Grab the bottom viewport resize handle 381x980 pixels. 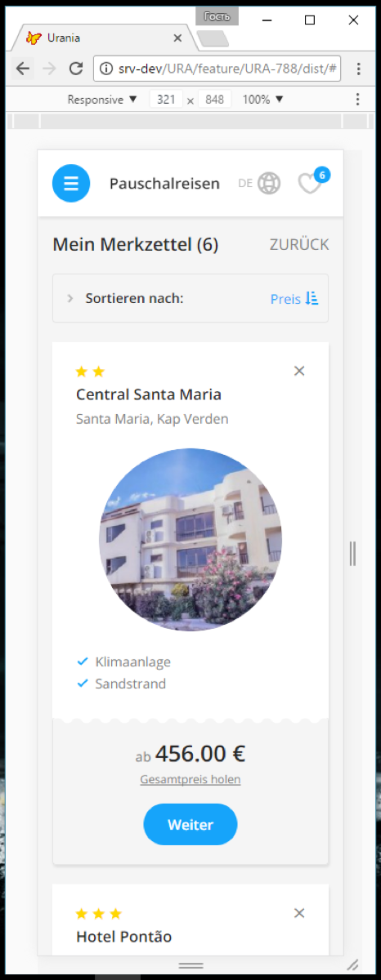[x=190, y=965]
